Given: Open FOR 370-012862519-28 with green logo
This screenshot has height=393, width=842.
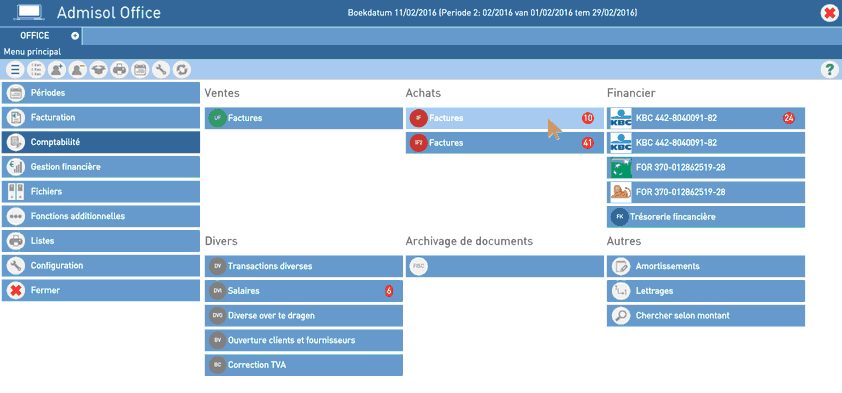Looking at the screenshot, I should (x=706, y=168).
